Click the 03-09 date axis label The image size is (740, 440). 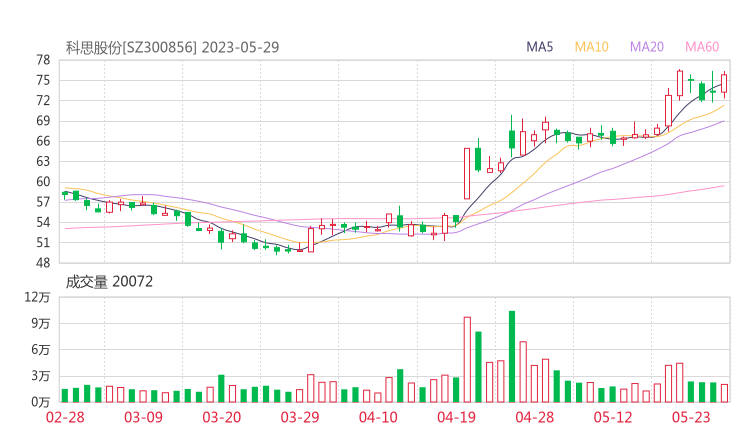(x=143, y=417)
